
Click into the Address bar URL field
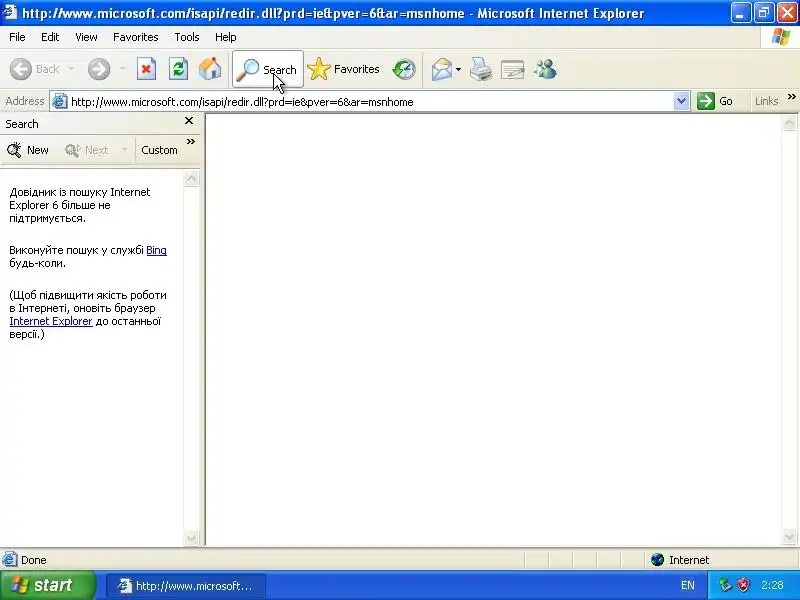tap(371, 102)
